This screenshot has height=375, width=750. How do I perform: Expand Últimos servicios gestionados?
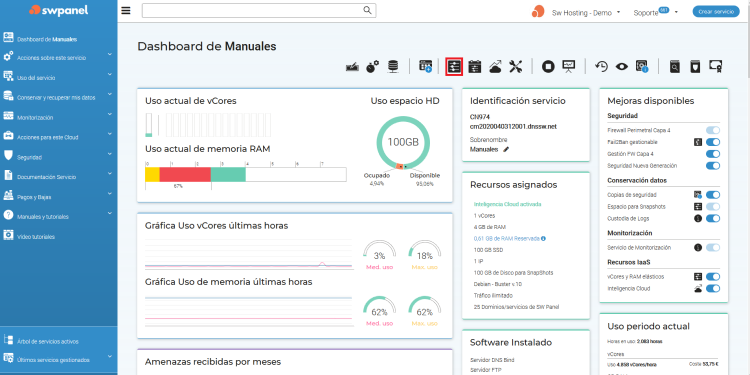(x=58, y=360)
